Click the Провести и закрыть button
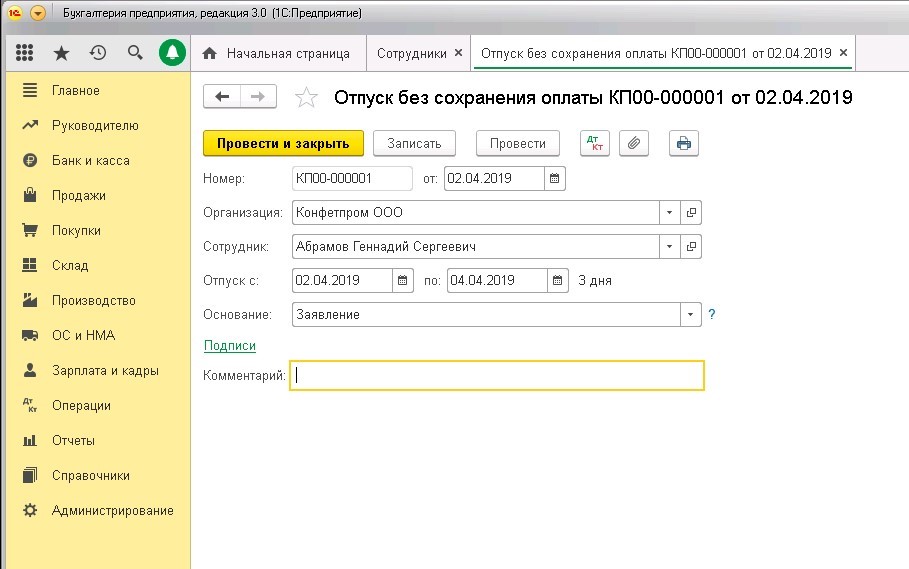The height and width of the screenshot is (569, 909). click(x=283, y=143)
